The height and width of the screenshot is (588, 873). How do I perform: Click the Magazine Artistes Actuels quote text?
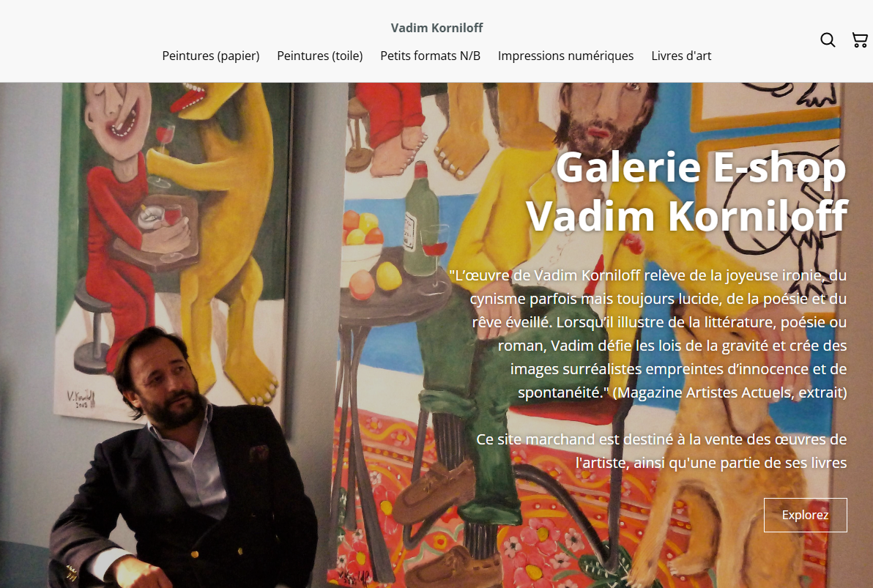click(648, 333)
